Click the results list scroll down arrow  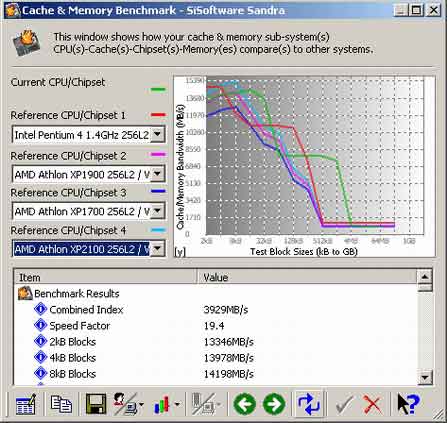[x=425, y=378]
